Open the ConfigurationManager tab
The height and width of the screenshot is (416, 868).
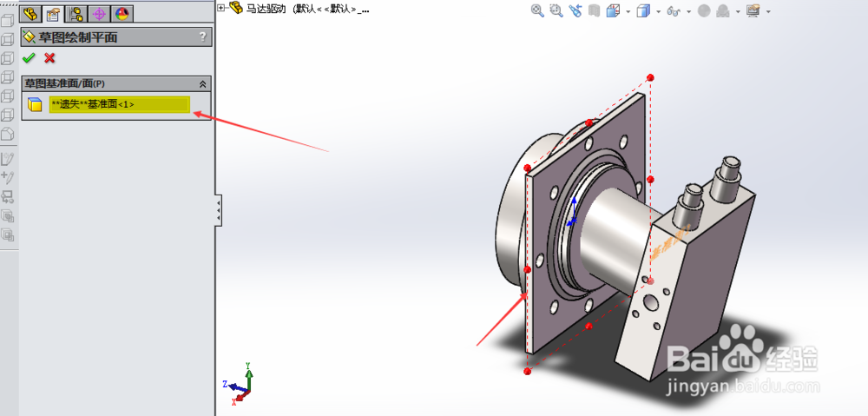click(76, 14)
